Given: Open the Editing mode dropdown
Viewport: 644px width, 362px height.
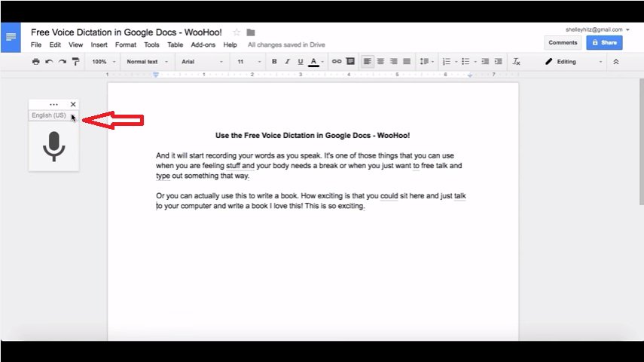Looking at the screenshot, I should 574,62.
